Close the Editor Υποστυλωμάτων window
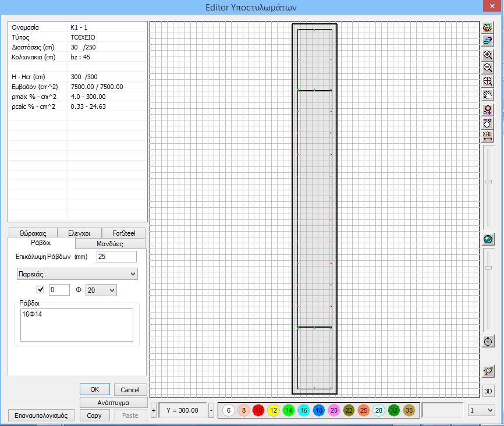Image resolution: width=504 pixels, height=426 pixels. [492, 6]
